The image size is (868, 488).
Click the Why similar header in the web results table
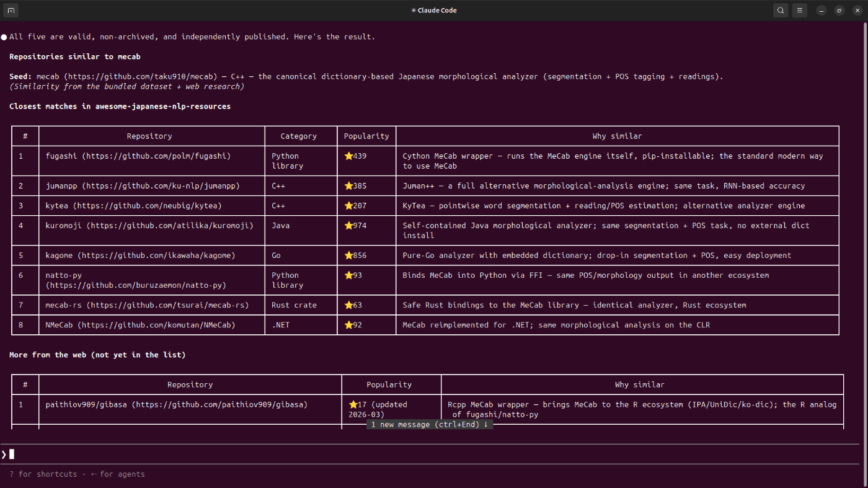640,384
